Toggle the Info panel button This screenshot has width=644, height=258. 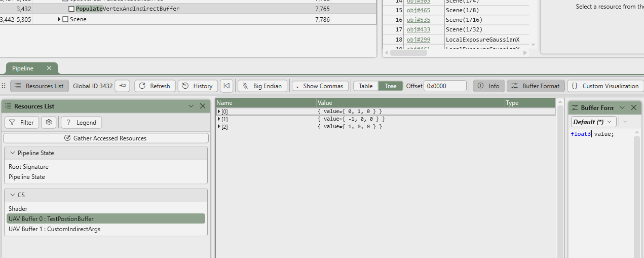click(x=488, y=86)
